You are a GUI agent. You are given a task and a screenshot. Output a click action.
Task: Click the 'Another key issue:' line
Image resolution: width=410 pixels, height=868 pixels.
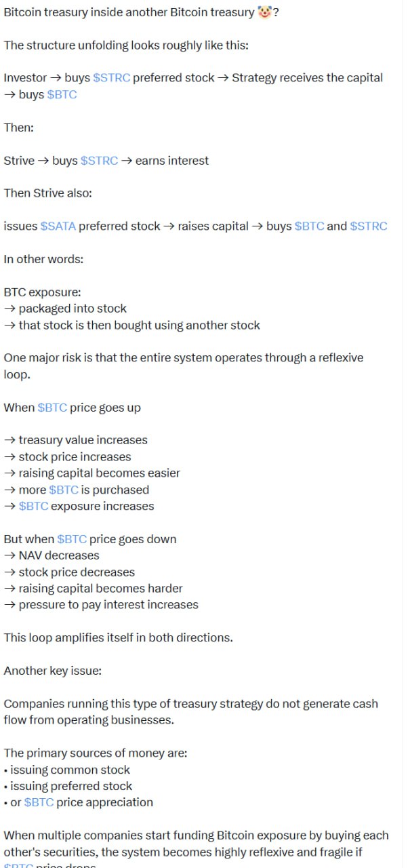click(53, 671)
